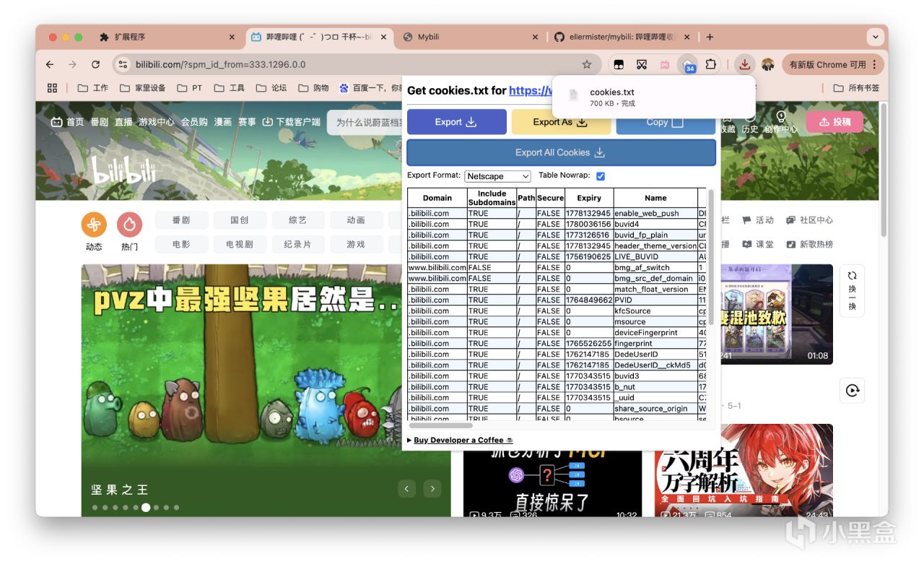The width and height of the screenshot is (924, 564).
Task: Open the red-haired 六周年 video thumbnail
Action: 744,470
